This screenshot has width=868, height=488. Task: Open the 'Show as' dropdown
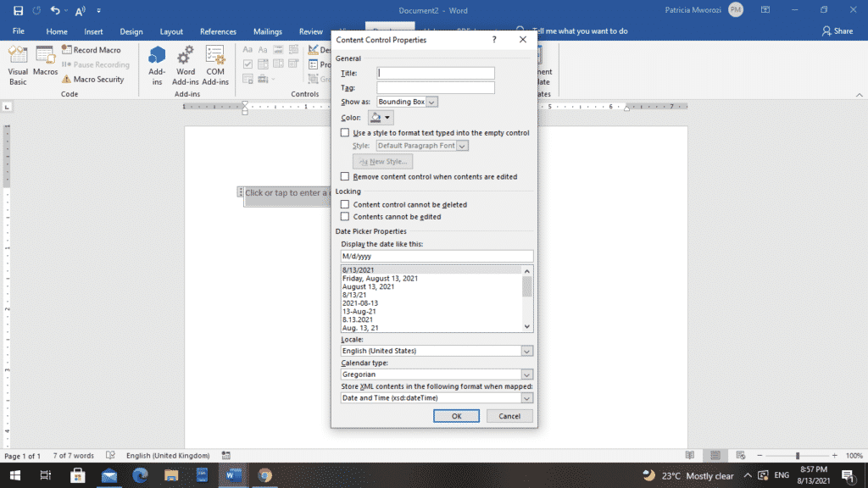[x=431, y=101]
